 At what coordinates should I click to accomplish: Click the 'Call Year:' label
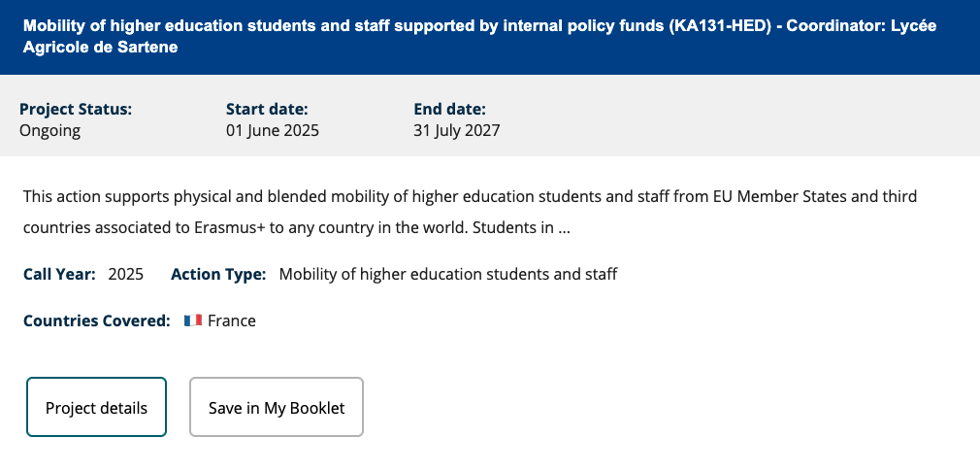click(59, 274)
